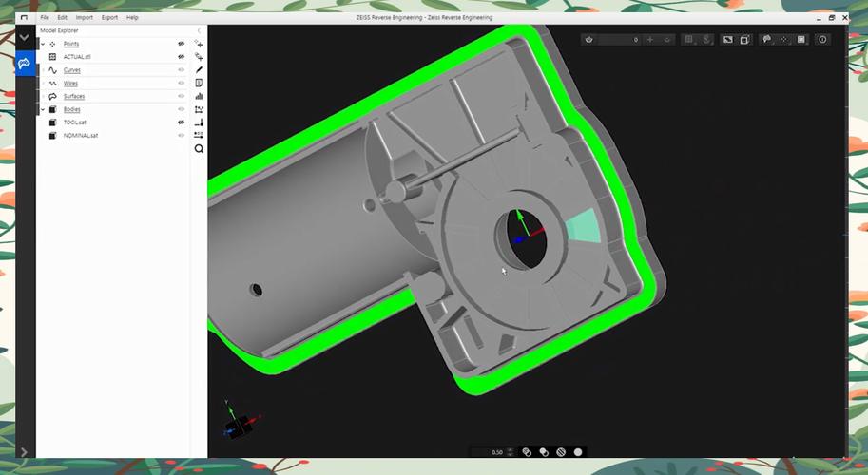Click the ACTUAL.stl mesh icon
This screenshot has height=475, width=868.
(x=52, y=56)
